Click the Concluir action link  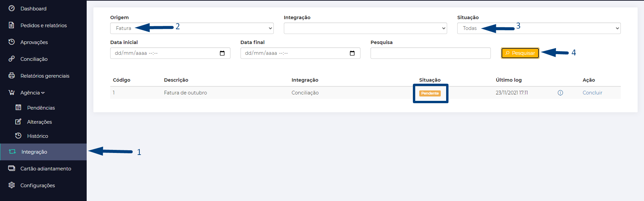pos(592,93)
